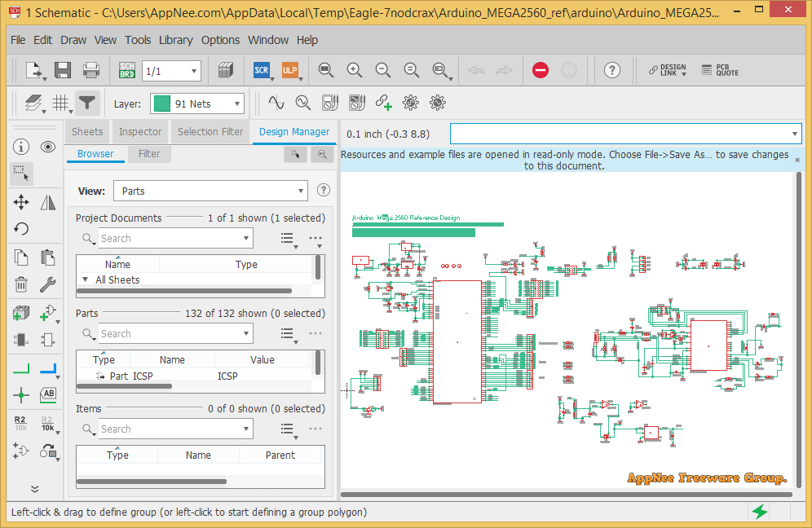The width and height of the screenshot is (812, 528).
Task: Click the Zoom in magnifier icon
Action: (354, 70)
